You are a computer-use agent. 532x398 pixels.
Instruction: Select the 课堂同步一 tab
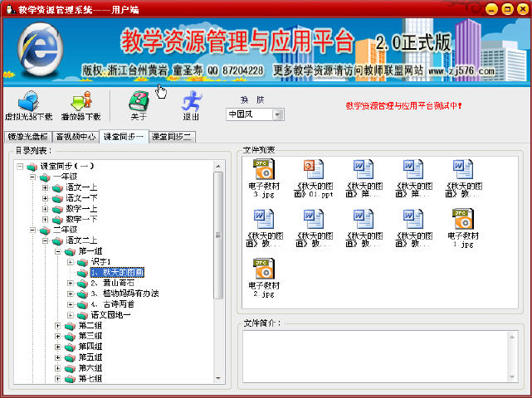click(x=124, y=137)
